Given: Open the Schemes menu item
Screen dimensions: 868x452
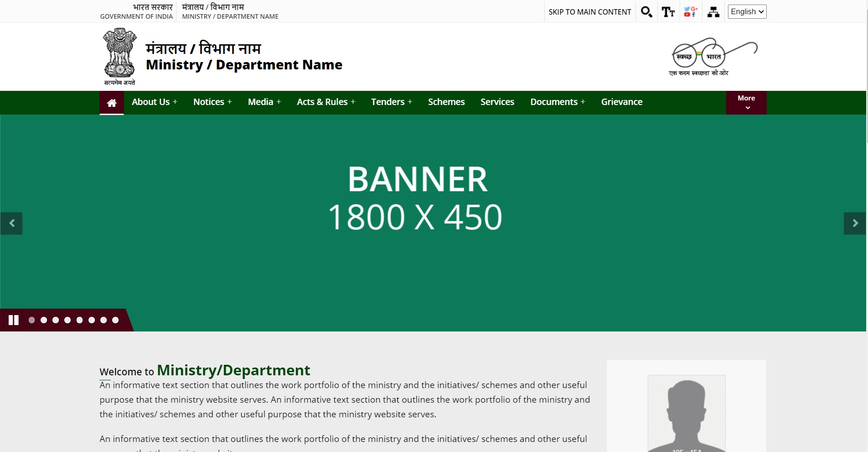Looking at the screenshot, I should [x=446, y=102].
